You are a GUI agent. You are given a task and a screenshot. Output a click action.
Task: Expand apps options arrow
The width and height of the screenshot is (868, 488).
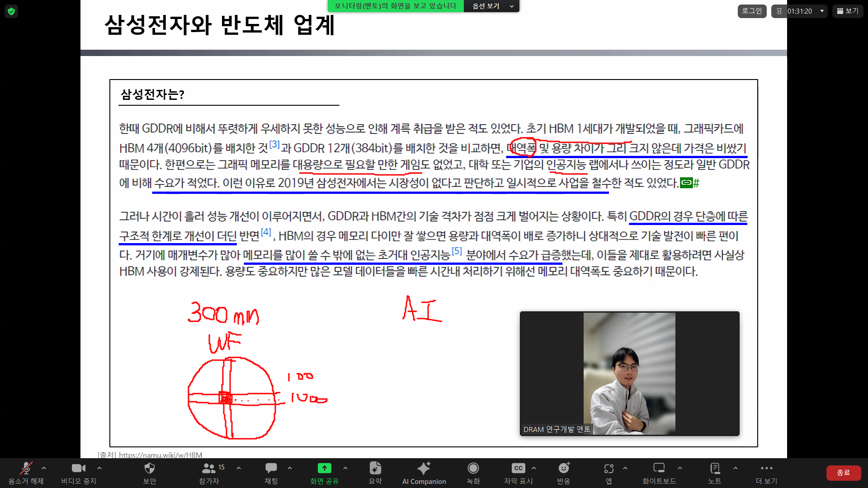[625, 468]
